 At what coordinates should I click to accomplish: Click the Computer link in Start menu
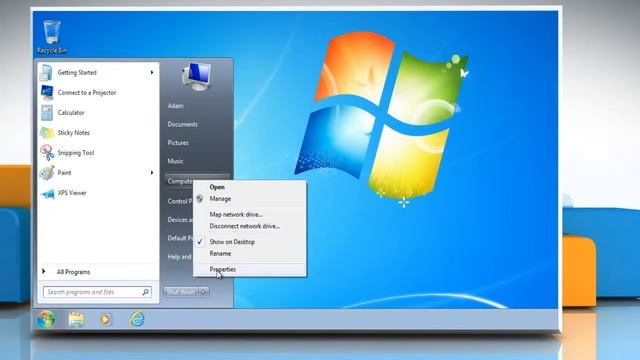pos(180,181)
